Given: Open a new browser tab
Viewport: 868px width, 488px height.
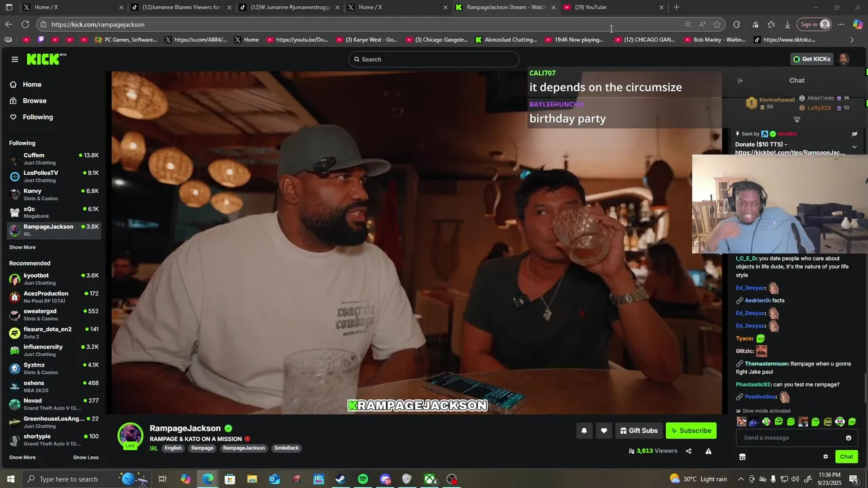Looking at the screenshot, I should (x=676, y=7).
